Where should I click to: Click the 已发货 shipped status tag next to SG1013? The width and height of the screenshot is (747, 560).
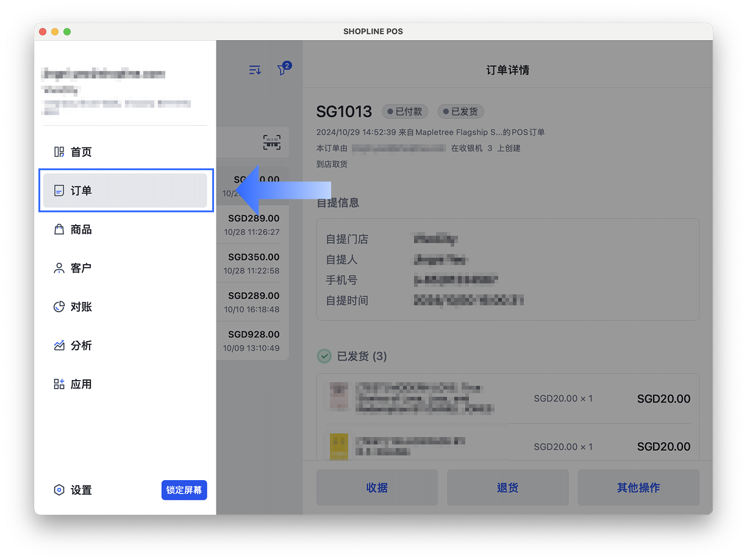pyautogui.click(x=460, y=112)
